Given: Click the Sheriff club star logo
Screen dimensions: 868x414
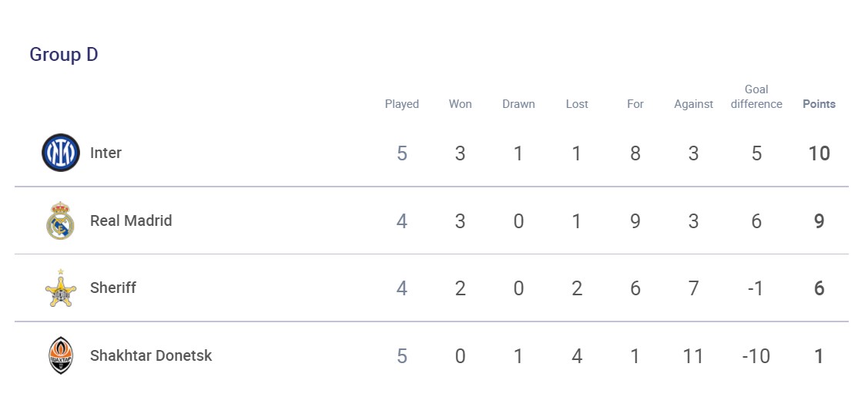Looking at the screenshot, I should click(x=60, y=288).
